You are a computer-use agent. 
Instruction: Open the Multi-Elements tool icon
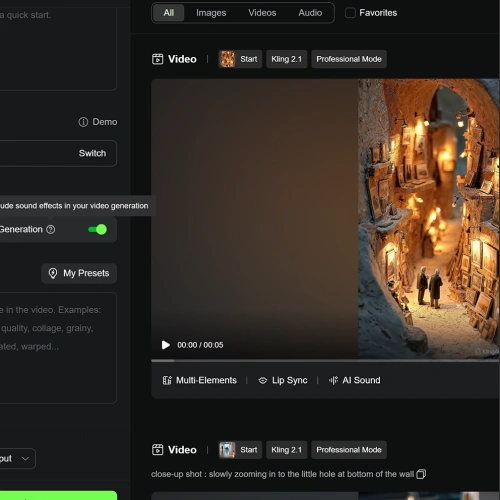167,380
